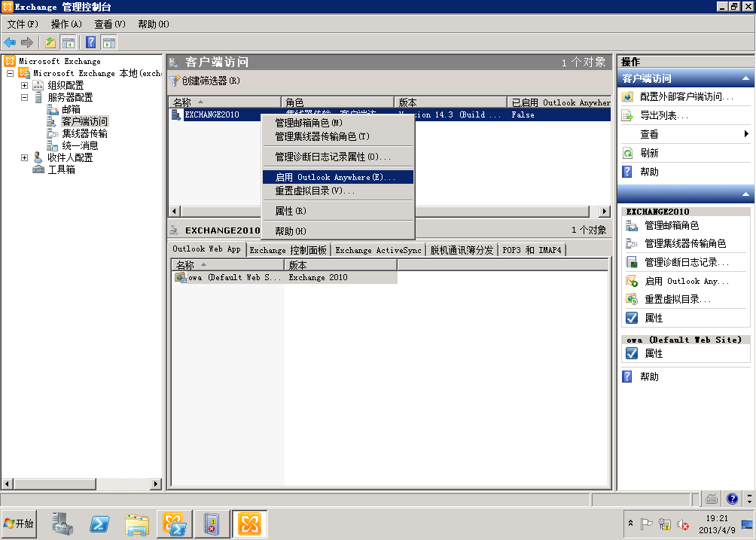Switch to the 脱机通讯簿分发 tab
The width and height of the screenshot is (756, 540).
462,250
